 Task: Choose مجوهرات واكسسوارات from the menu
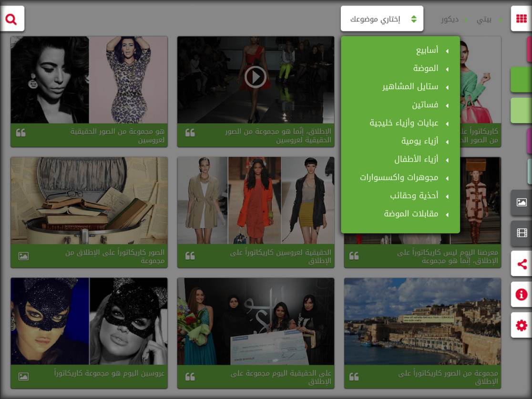[399, 178]
